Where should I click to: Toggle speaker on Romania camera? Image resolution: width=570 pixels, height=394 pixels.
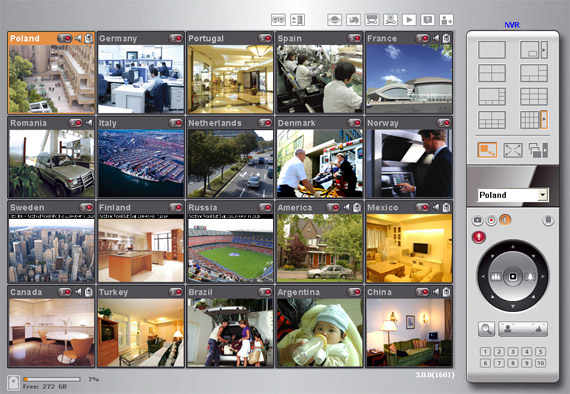[x=89, y=123]
